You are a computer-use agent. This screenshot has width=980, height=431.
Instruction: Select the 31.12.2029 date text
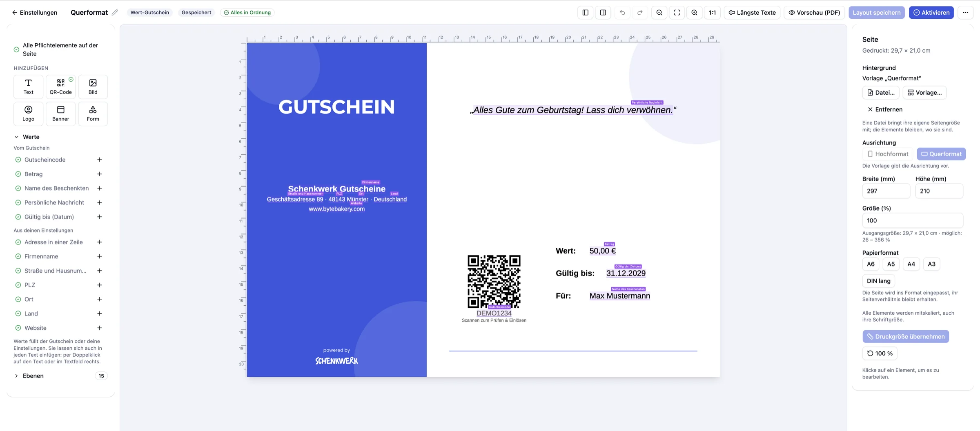[626, 273]
